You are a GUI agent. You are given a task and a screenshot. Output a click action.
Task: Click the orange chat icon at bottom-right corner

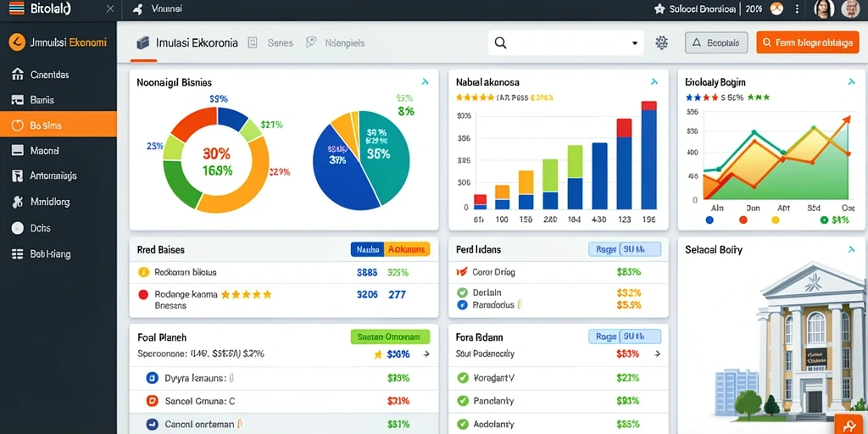click(x=849, y=425)
